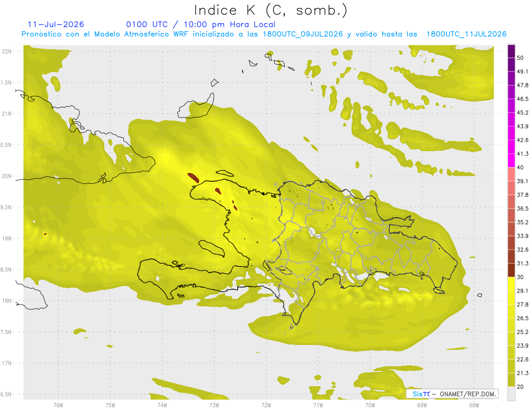Screen dimensions: 532x411
Task: Click the '30' color scale label
Action: click(x=521, y=277)
